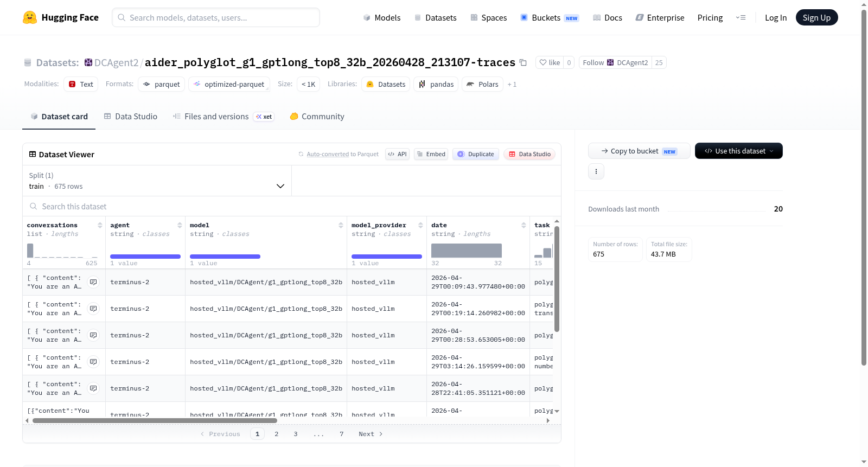Switch to the Dataset card tab
The width and height of the screenshot is (868, 467).
[59, 117]
